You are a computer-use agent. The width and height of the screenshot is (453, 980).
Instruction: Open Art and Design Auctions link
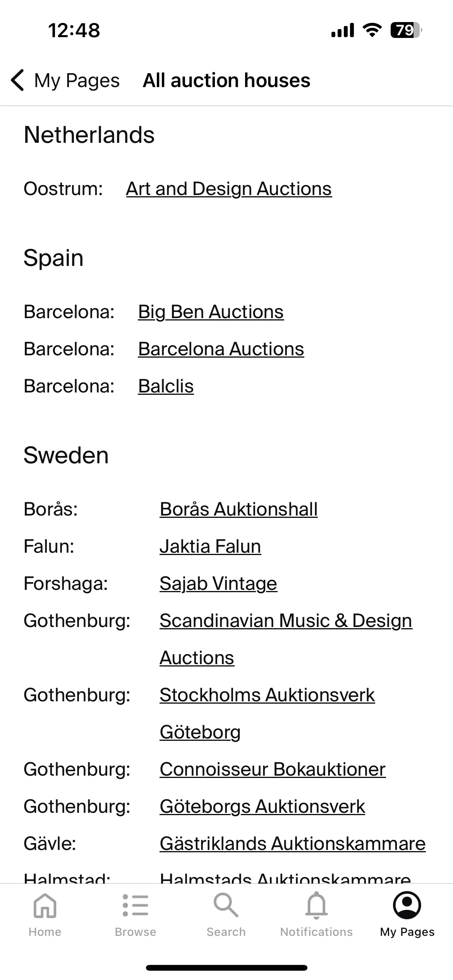click(229, 189)
